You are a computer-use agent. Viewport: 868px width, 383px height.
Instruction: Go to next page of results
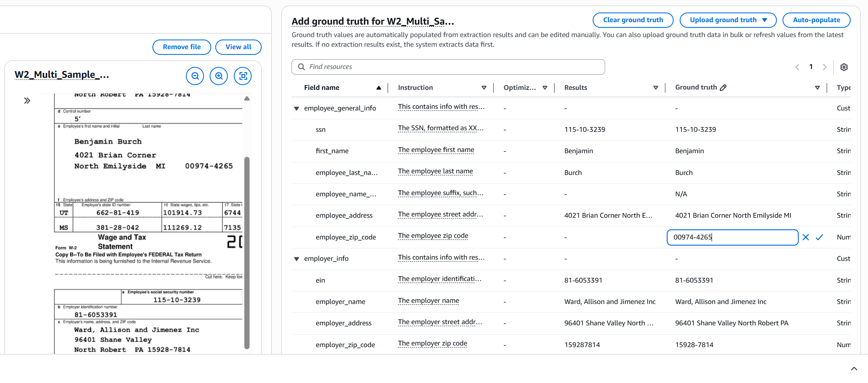click(824, 67)
